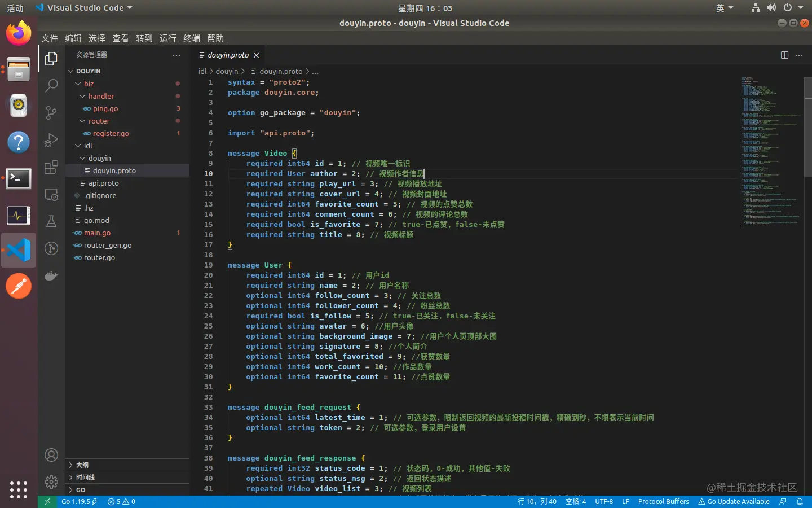Screen dimensions: 812x508
Task: Open main.go in the file tree
Action: [127, 233]
